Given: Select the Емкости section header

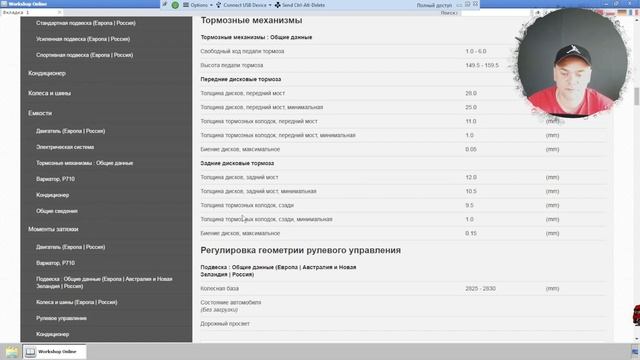Looking at the screenshot, I should (40, 113).
